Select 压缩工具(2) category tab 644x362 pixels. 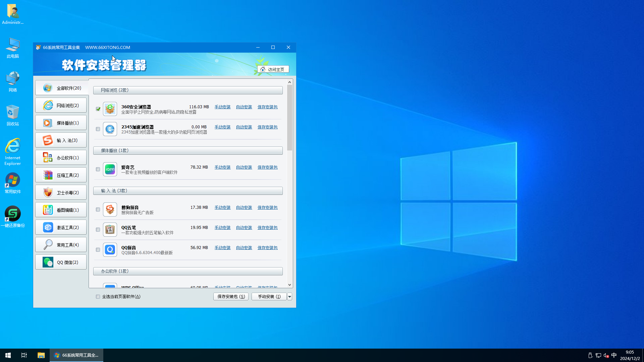click(x=61, y=175)
